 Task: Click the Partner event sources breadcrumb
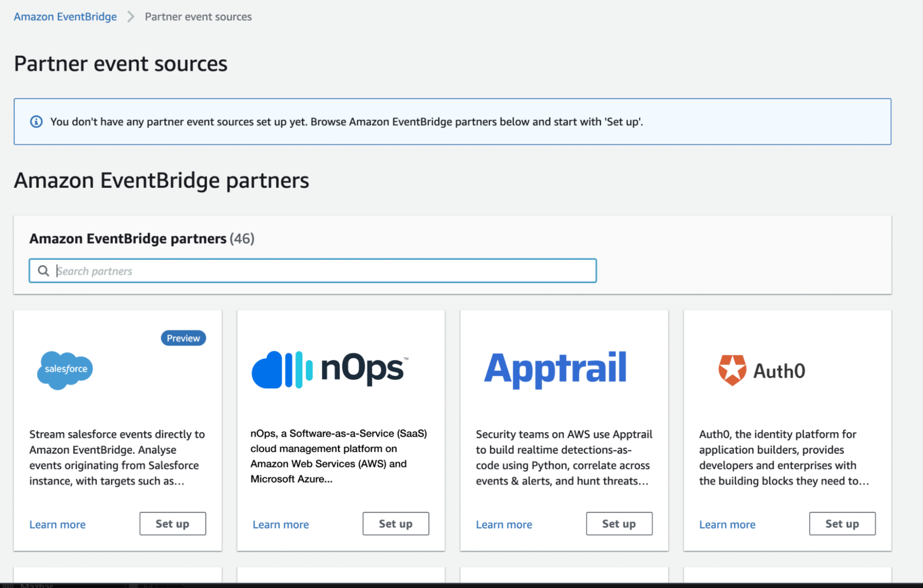(198, 16)
